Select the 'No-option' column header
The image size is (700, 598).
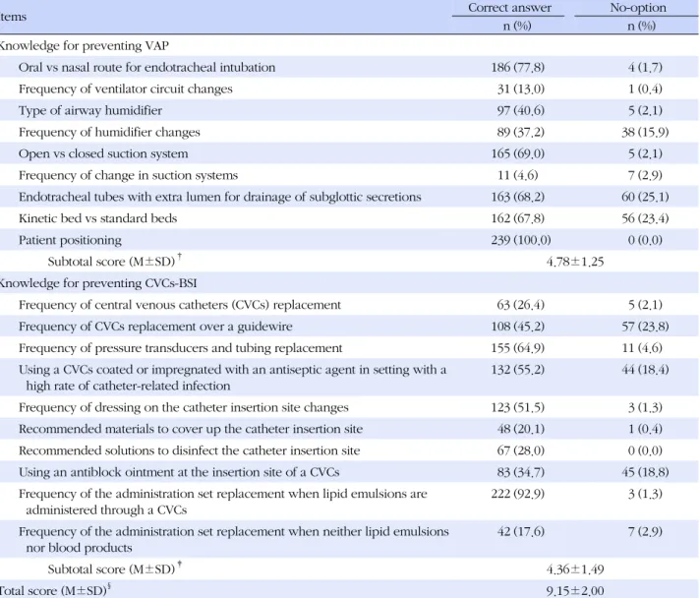point(638,8)
